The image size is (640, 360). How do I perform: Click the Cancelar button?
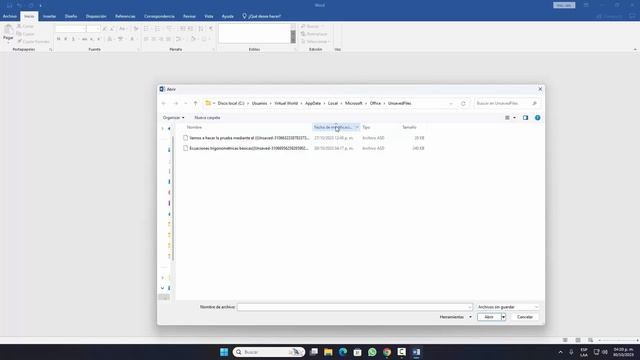point(524,317)
